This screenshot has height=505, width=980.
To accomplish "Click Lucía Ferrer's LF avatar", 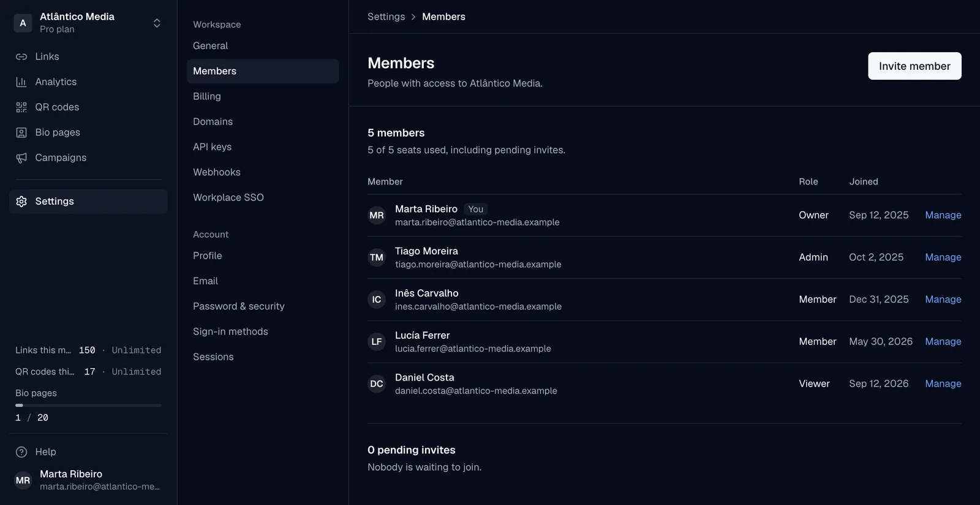I will [377, 341].
